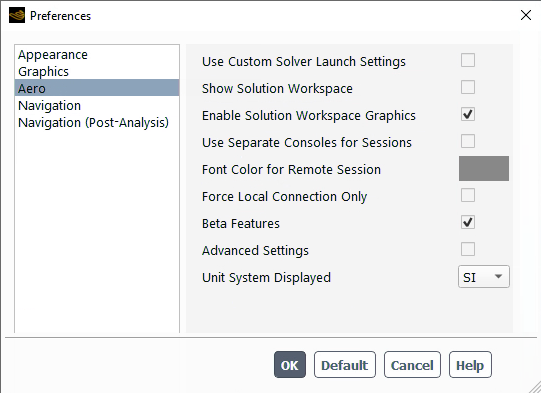
Task: Click the SI dropdown arrow
Action: 498,276
